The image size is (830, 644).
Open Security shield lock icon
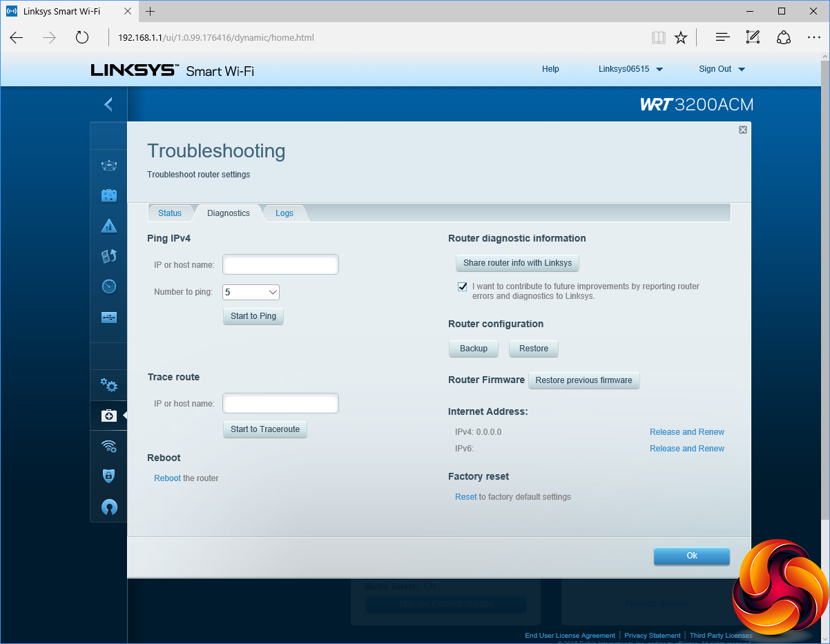coord(108,476)
